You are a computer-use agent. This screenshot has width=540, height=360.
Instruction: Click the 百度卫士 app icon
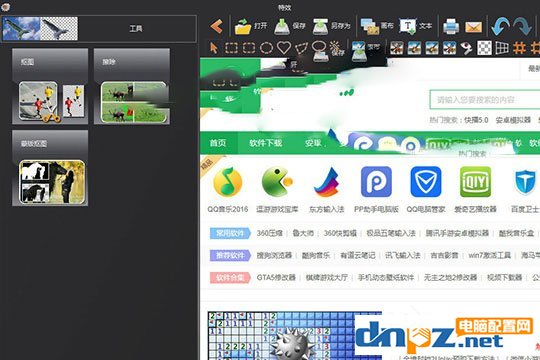coord(525,182)
